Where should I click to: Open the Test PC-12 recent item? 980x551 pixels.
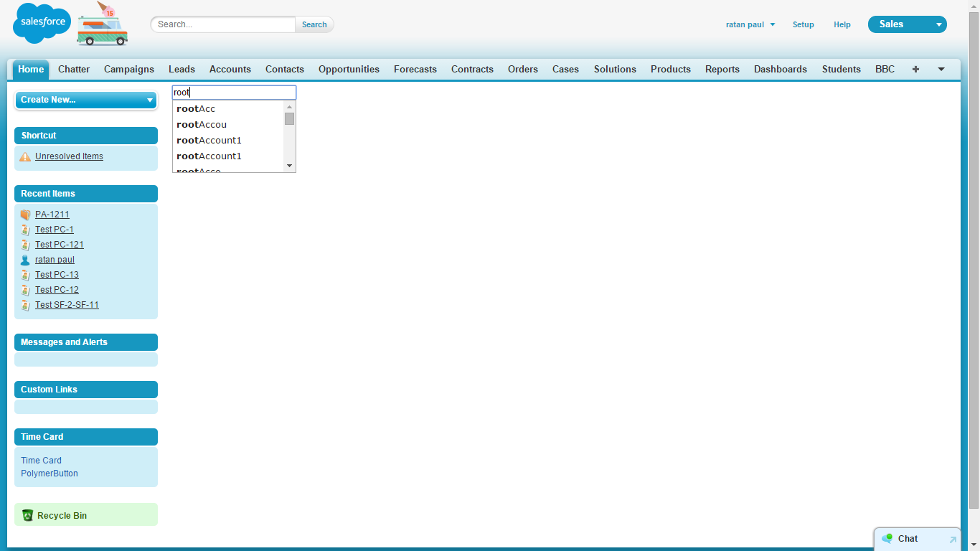tap(57, 290)
